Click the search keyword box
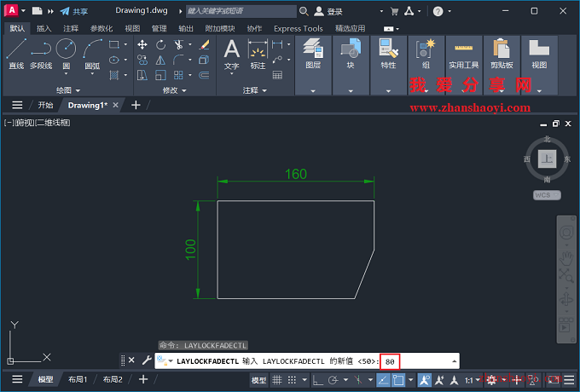Viewport: 580px width, 392px height. 241,11
